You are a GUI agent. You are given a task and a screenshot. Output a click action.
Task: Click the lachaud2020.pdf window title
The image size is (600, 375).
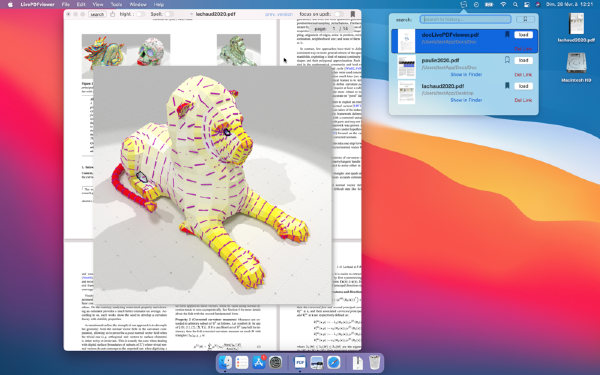tap(215, 14)
